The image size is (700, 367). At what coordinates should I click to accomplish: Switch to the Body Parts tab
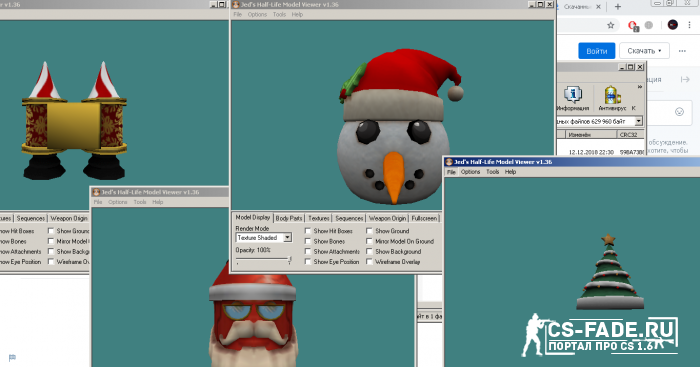(288, 218)
